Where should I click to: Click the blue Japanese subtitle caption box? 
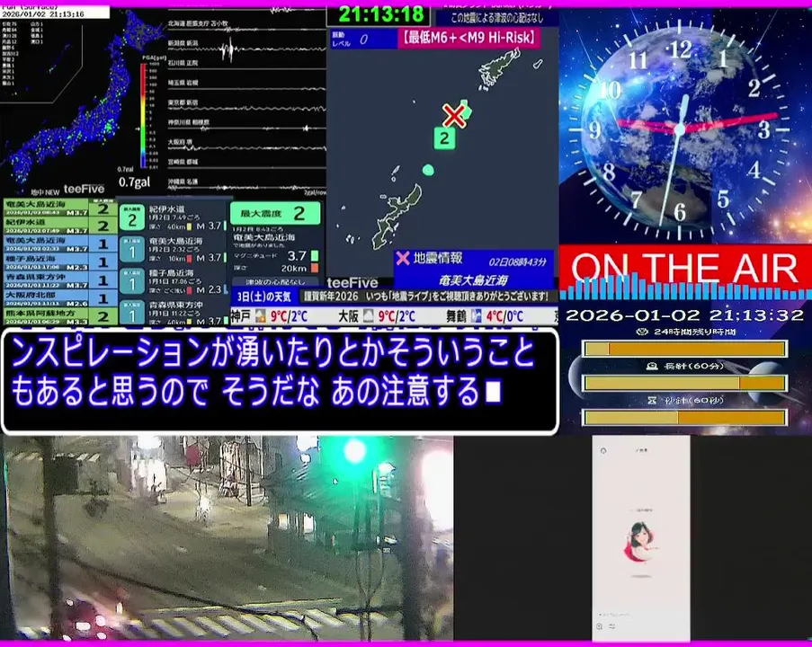(281, 381)
